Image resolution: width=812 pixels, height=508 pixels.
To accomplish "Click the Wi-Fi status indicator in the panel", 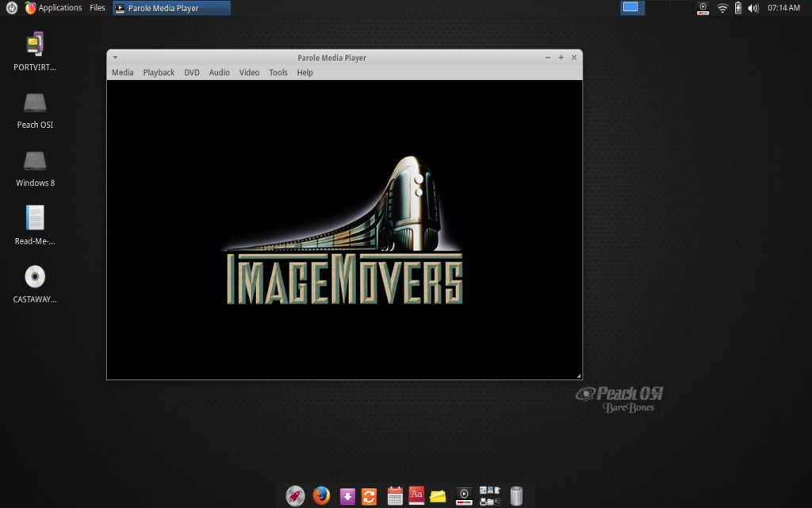I will coord(722,8).
